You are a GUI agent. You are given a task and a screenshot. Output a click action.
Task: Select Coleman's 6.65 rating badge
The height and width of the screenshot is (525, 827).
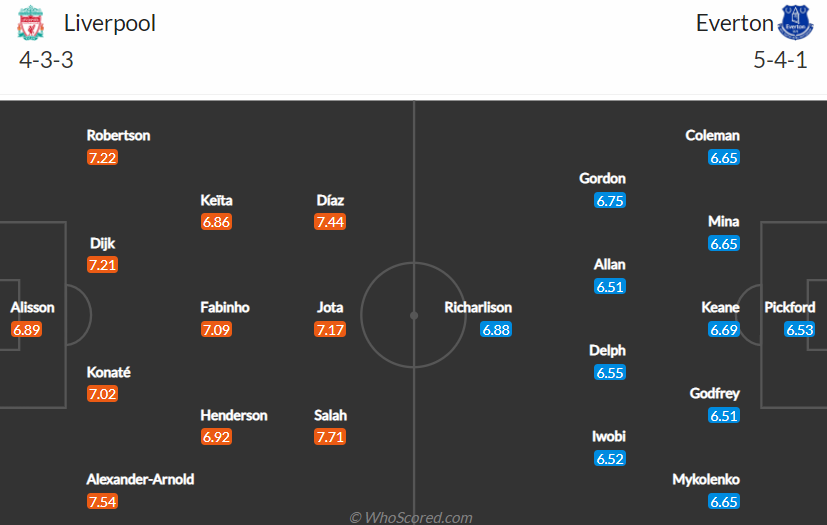[724, 157]
